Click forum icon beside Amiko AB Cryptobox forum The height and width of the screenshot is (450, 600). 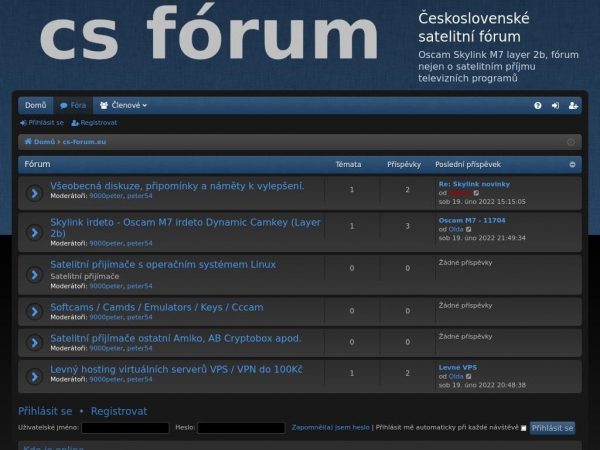pos(34,342)
